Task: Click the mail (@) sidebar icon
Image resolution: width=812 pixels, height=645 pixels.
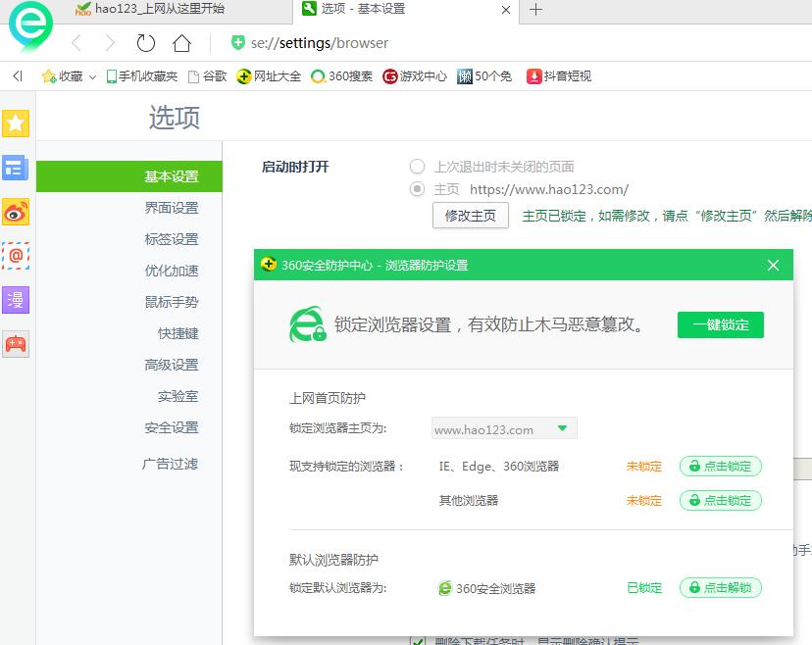Action: 16,255
